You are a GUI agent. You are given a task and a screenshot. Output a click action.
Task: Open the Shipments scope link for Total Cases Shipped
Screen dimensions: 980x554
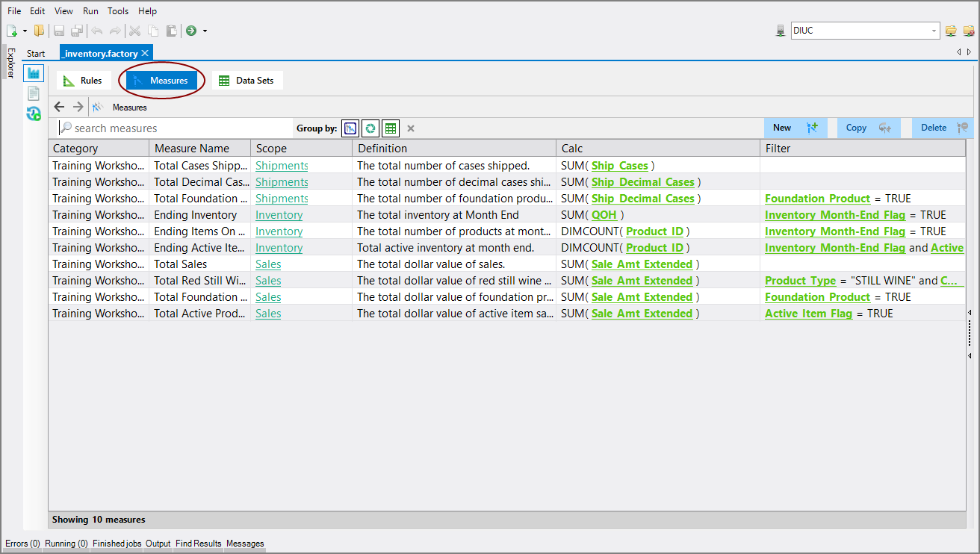click(281, 165)
